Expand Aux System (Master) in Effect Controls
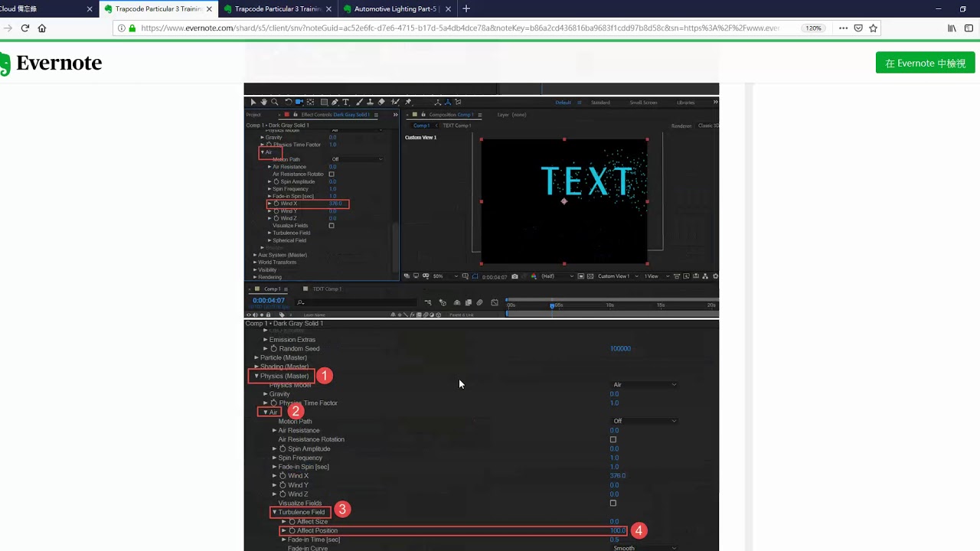 tap(255, 255)
